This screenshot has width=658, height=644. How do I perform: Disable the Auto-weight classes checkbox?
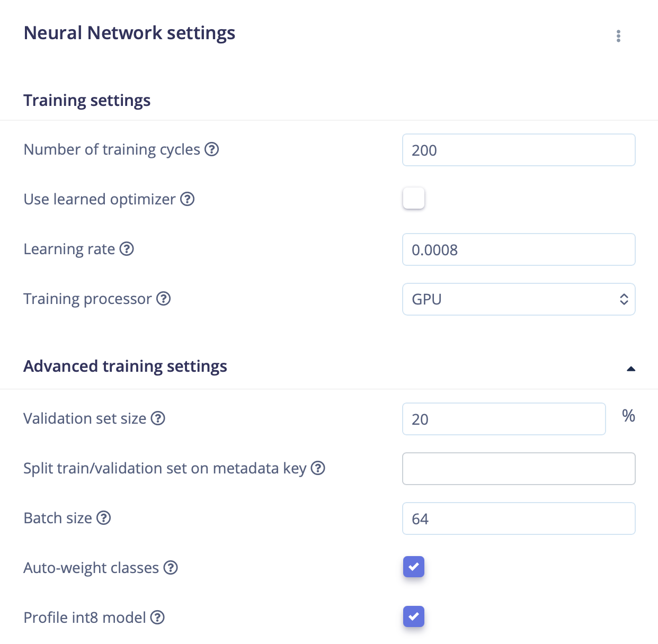pyautogui.click(x=413, y=567)
